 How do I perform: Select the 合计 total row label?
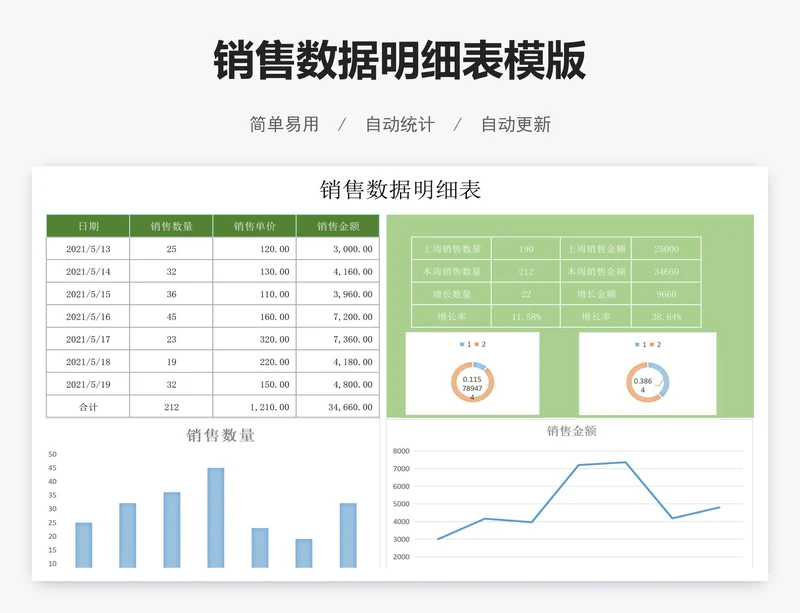[x=88, y=407]
